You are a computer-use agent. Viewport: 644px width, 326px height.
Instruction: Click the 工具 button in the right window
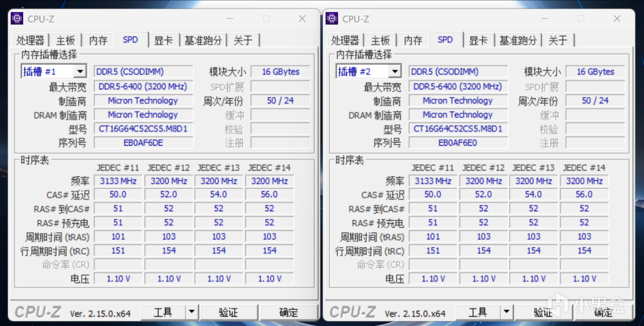(x=478, y=312)
